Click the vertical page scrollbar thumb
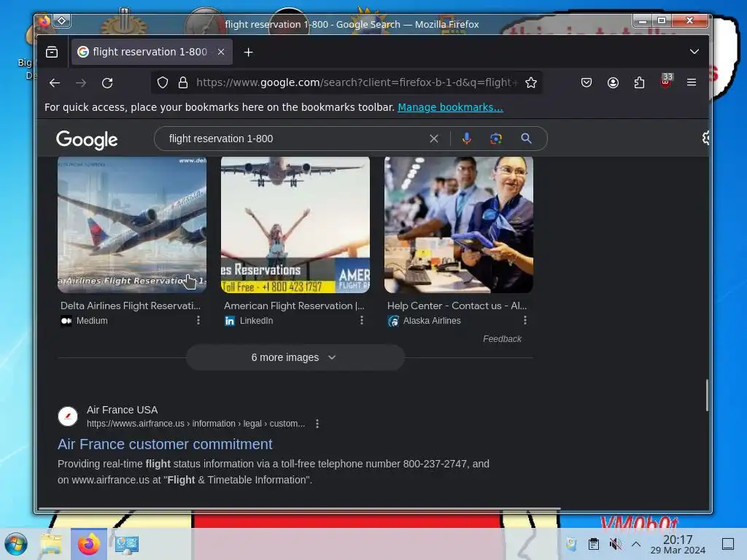Viewport: 747px width, 560px height. click(707, 395)
